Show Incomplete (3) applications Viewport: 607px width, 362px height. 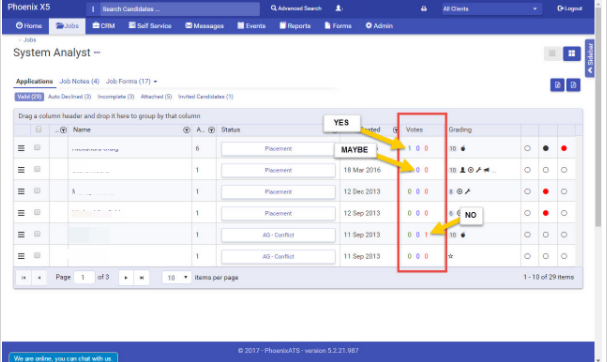116,96
